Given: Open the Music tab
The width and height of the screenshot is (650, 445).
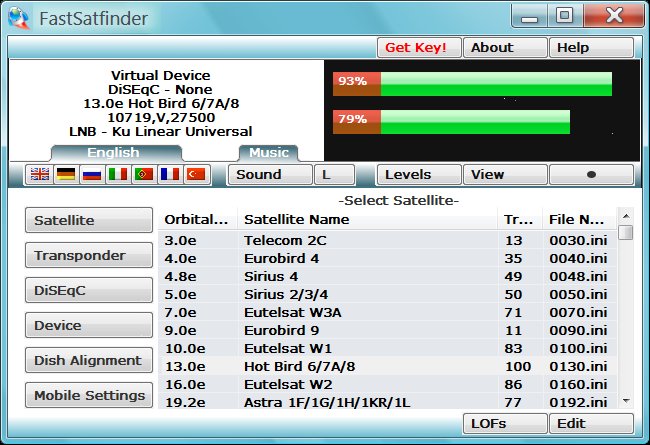Looking at the screenshot, I should 269,153.
